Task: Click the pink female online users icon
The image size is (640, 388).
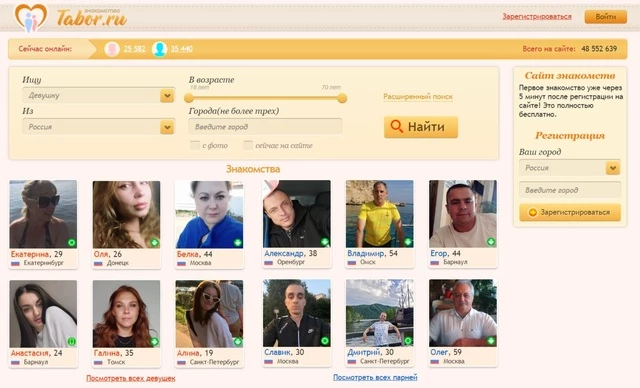Action: pos(112,49)
